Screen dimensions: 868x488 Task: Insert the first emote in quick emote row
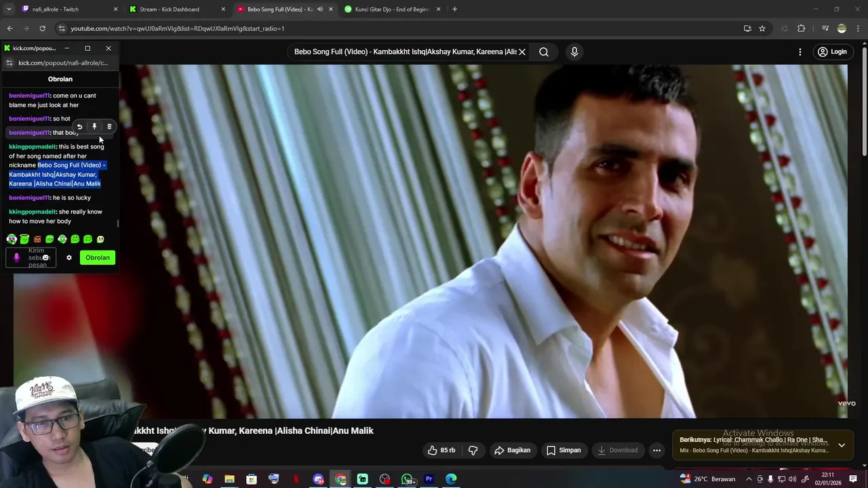coord(12,239)
